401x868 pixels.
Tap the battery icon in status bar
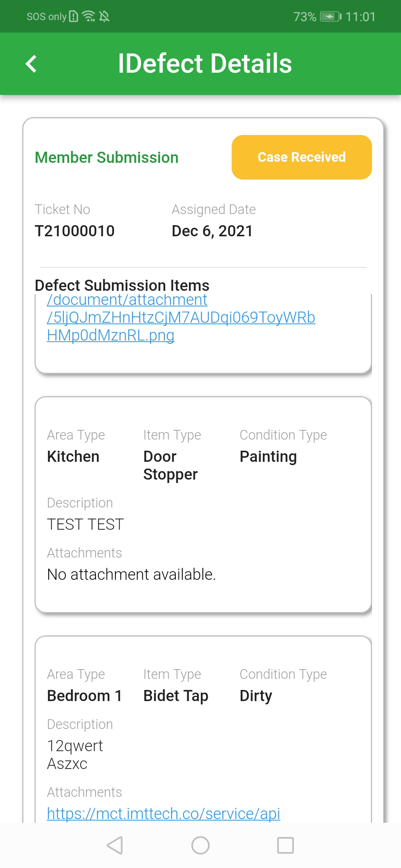coord(331,17)
